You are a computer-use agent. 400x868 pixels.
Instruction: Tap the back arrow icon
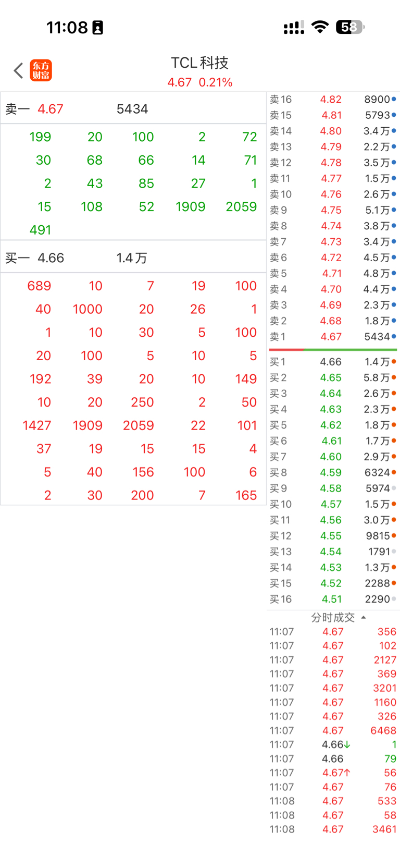tap(18, 70)
